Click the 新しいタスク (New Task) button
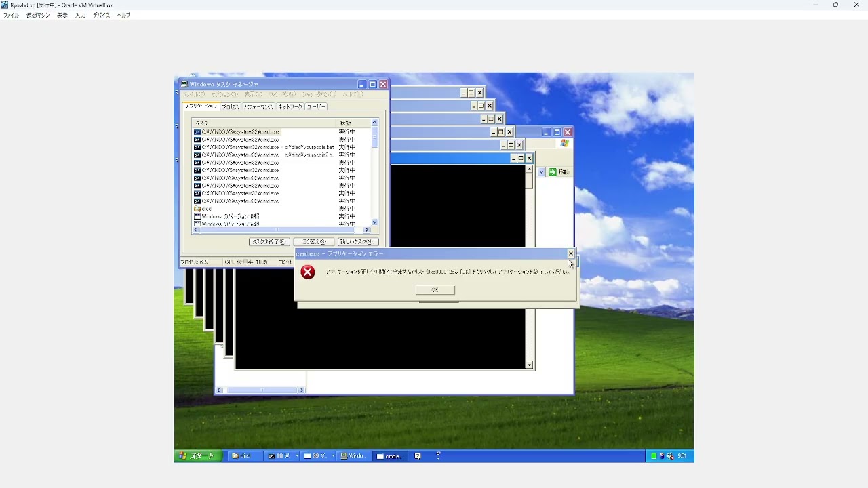Screen dimensions: 868x488 click(358, 242)
